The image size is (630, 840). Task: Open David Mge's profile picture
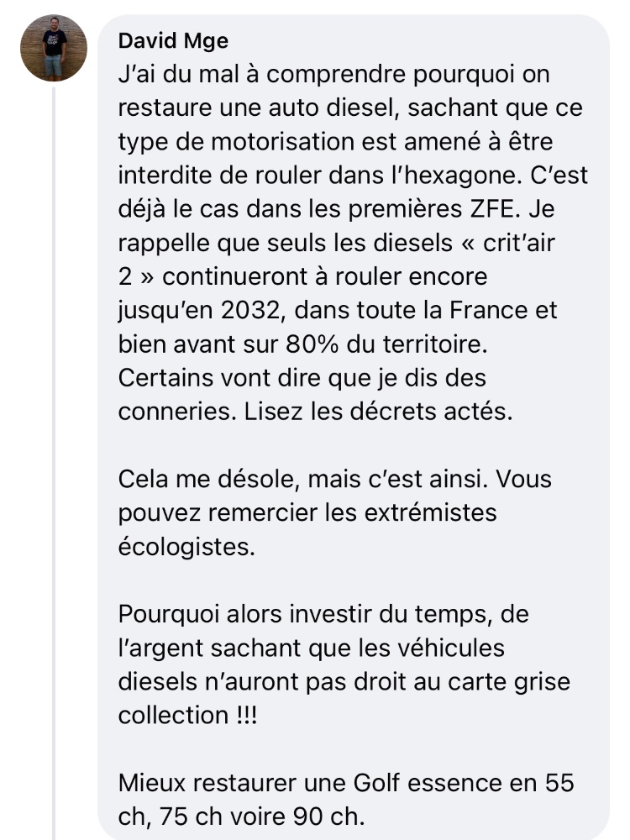(x=54, y=48)
